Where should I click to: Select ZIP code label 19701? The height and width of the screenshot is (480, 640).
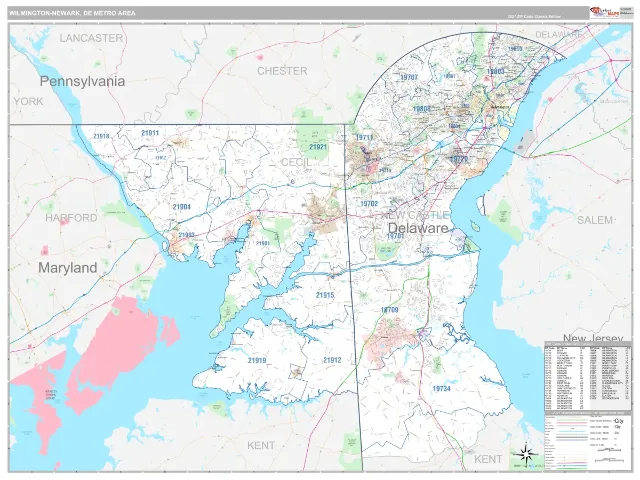coord(395,236)
